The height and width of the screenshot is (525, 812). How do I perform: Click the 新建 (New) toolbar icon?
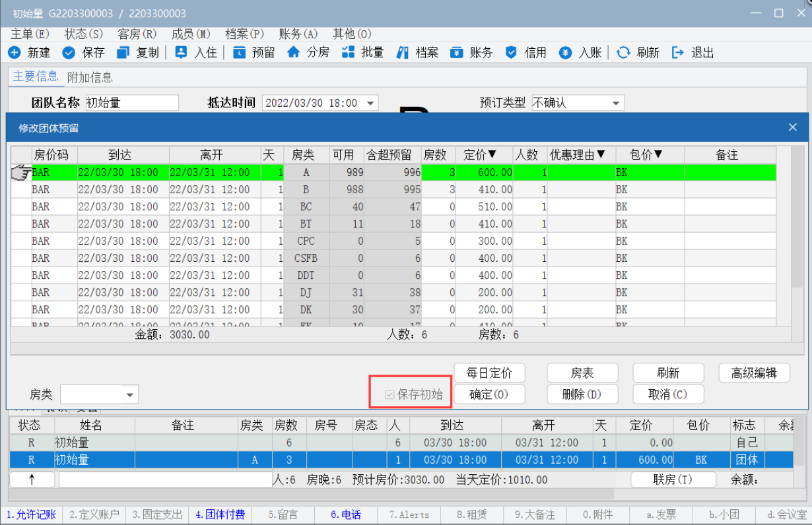click(15, 53)
